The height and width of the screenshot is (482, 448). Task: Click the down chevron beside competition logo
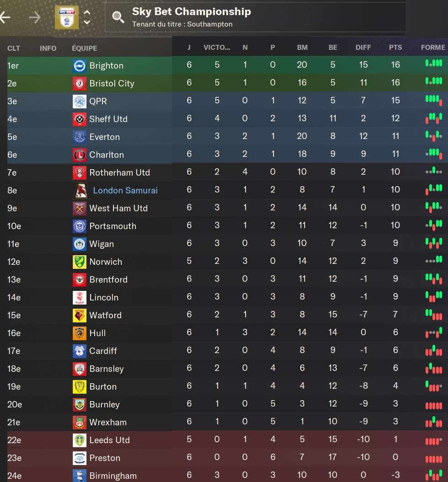(87, 22)
